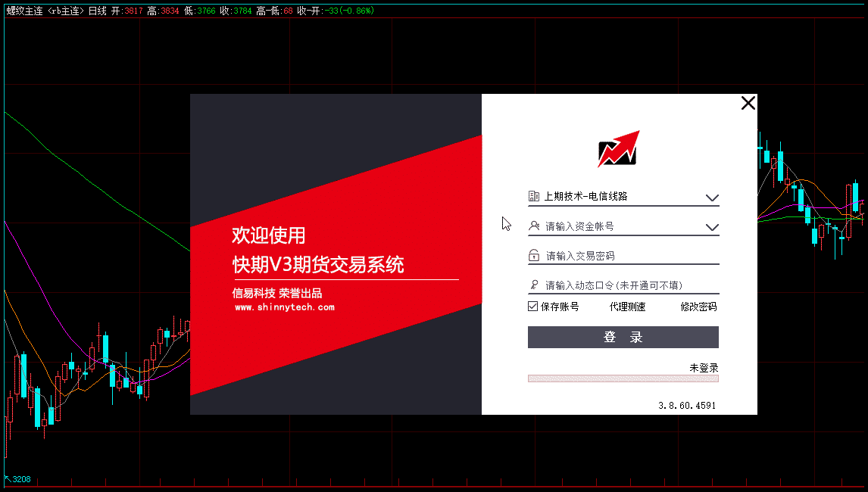Open the 修改密码 link
The width and height of the screenshot is (868, 492).
698,307
